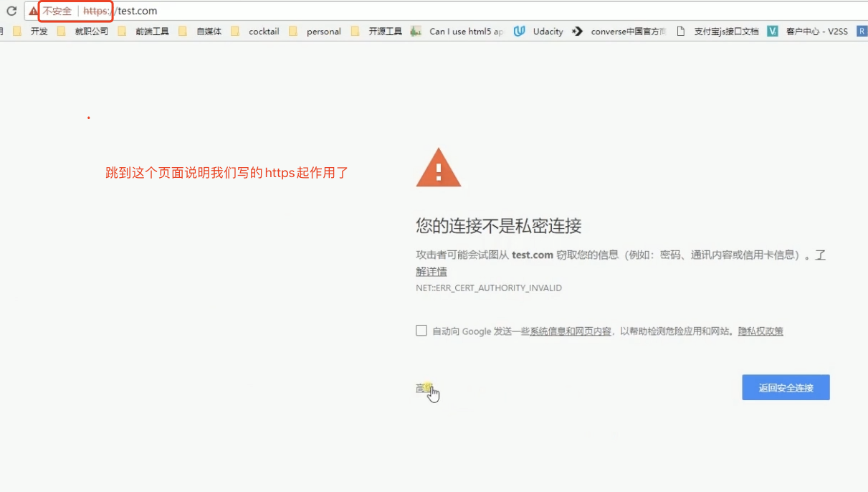Open the 支付宝js接口文档 bookmark
The width and height of the screenshot is (868, 492).
coord(717,32)
